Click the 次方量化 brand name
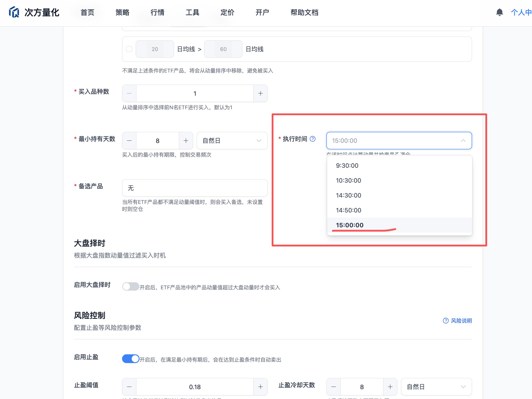This screenshot has height=399, width=532. coord(42,12)
